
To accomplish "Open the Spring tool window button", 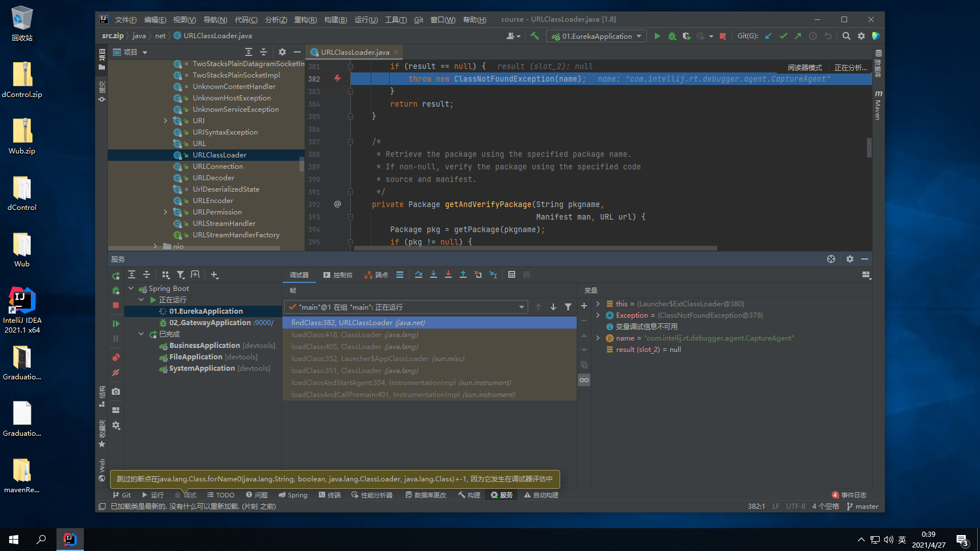I will tap(293, 495).
